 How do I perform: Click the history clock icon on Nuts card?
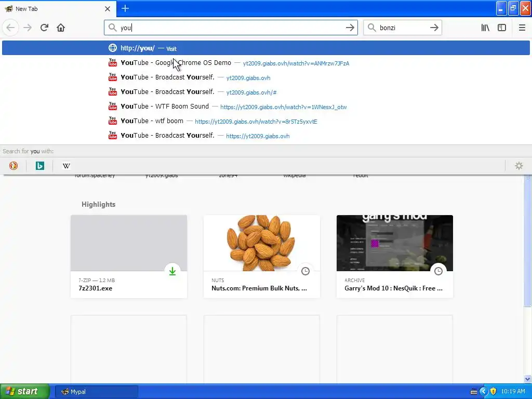(305, 271)
